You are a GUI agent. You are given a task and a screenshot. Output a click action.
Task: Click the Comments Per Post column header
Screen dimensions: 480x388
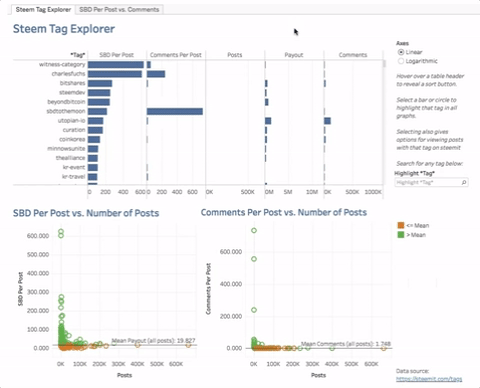pos(176,55)
